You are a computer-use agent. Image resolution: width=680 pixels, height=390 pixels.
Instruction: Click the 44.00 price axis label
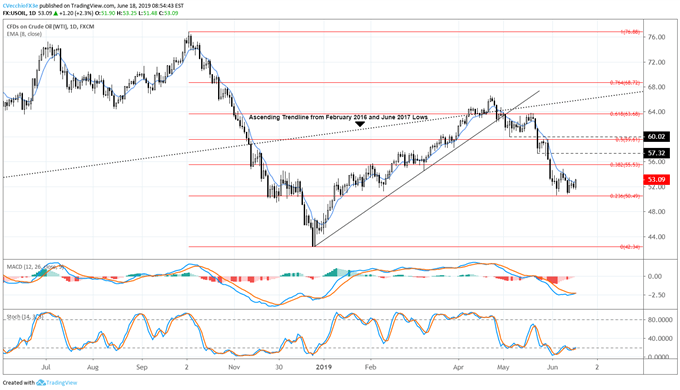[x=656, y=237]
